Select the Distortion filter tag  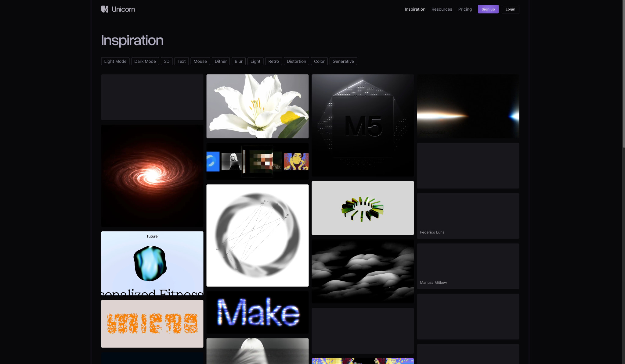tap(296, 61)
